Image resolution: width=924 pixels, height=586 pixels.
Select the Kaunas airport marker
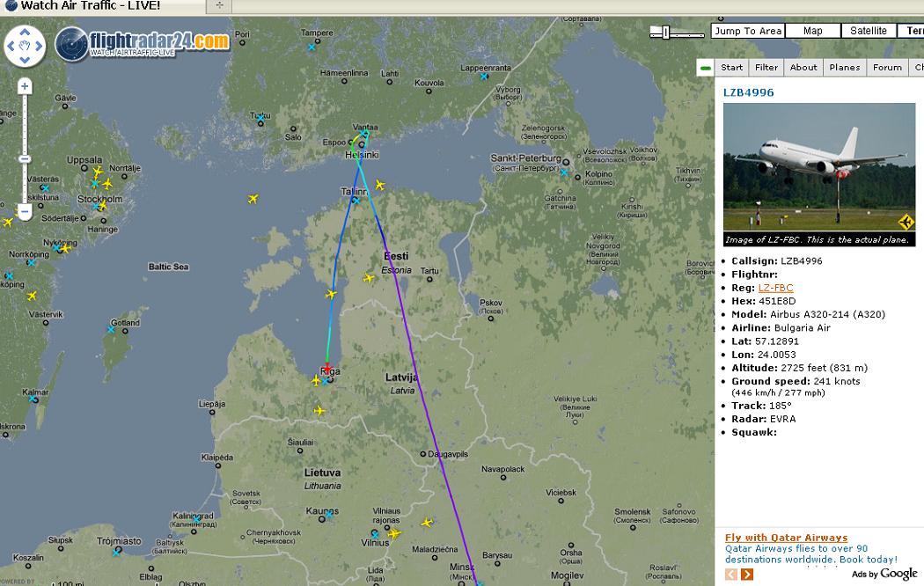point(329,514)
